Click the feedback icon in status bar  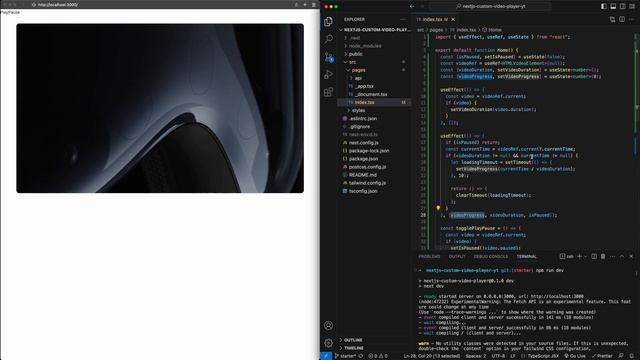click(x=621, y=356)
